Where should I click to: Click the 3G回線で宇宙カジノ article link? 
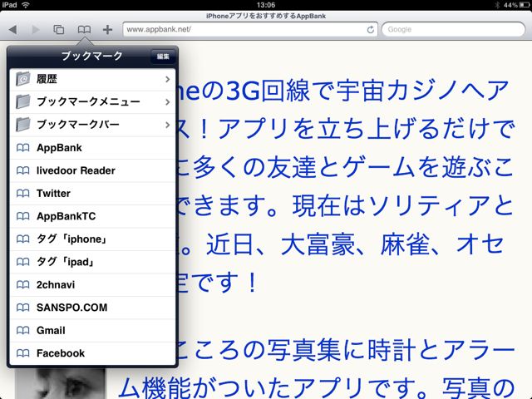346,186
